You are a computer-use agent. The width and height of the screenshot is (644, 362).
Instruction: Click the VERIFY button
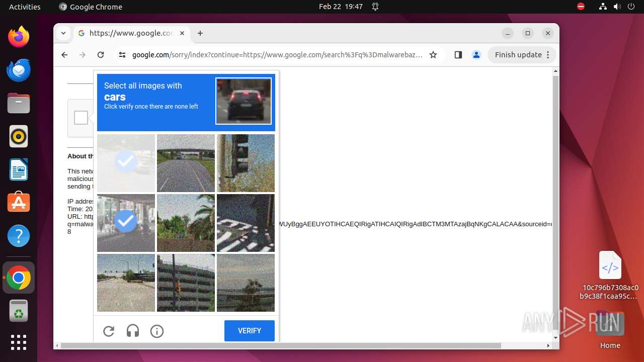[x=250, y=331]
